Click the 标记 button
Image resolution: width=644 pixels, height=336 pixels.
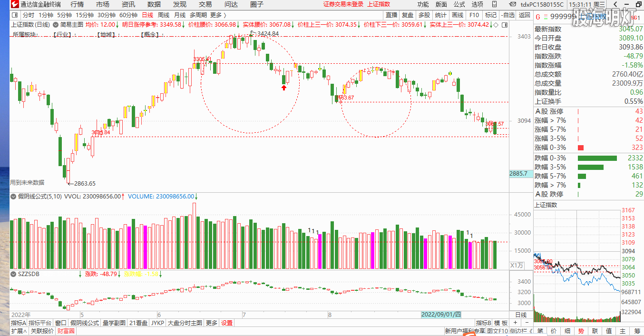491,15
